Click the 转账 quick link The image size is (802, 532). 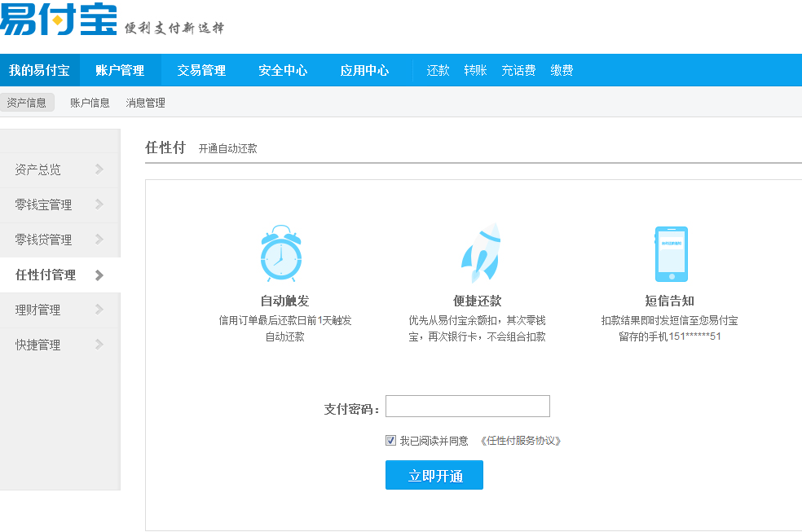(x=475, y=70)
